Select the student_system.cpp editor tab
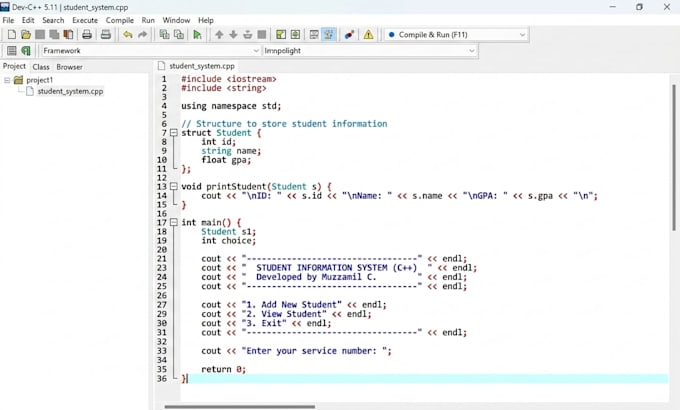 (197, 66)
